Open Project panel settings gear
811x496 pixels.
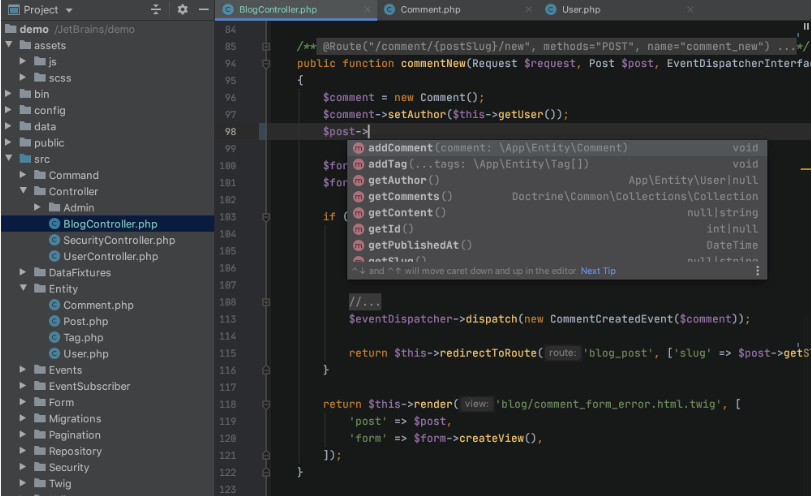pos(183,9)
